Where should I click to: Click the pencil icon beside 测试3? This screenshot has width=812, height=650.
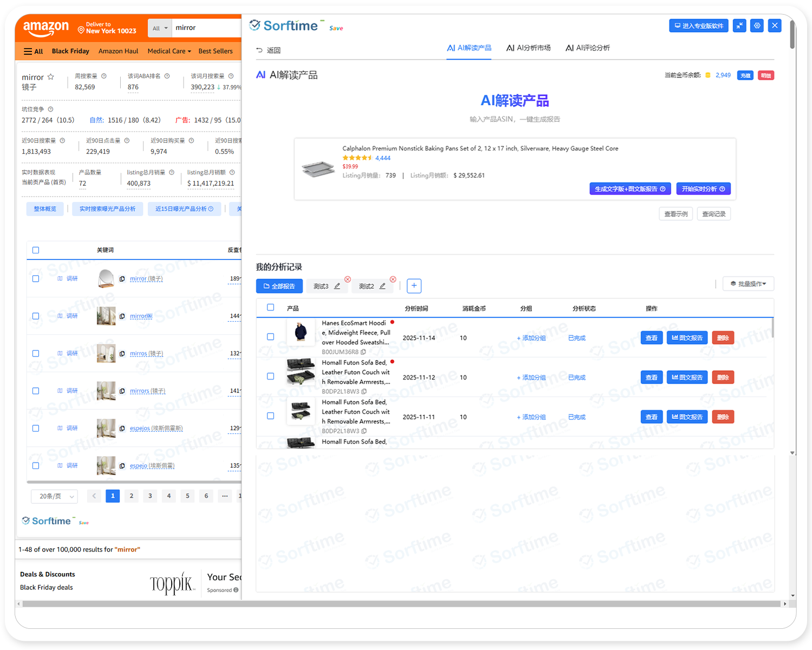pos(337,286)
